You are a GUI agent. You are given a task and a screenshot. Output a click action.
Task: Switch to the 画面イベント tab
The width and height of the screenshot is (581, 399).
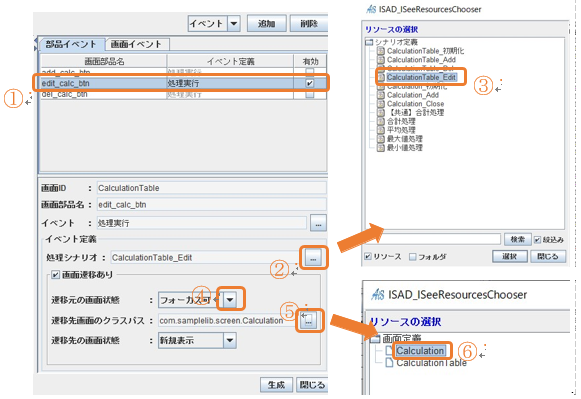[x=137, y=44]
